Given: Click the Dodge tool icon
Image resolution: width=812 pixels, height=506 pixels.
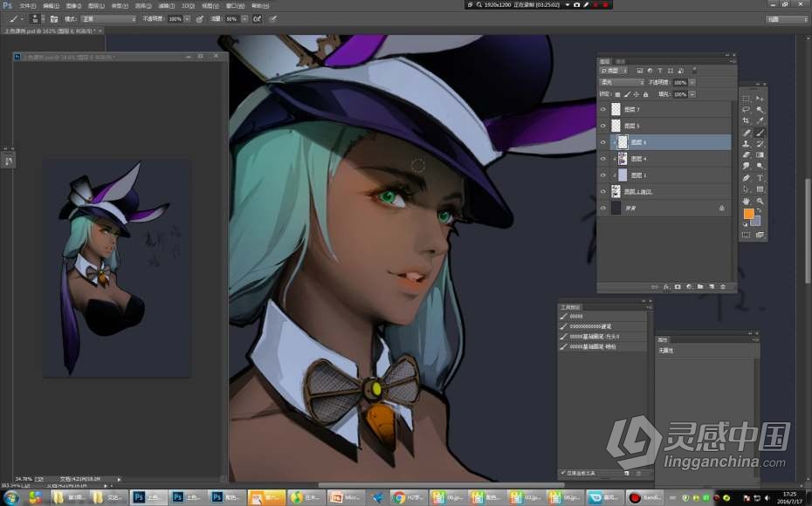Looking at the screenshot, I should pos(760,166).
